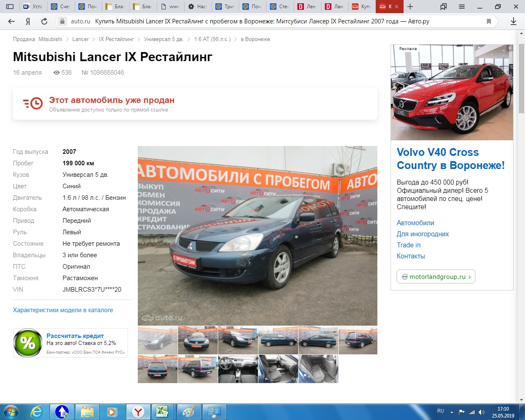The image size is (525, 420).
Task: Select fifth thumbnail in top row
Action: point(319,340)
